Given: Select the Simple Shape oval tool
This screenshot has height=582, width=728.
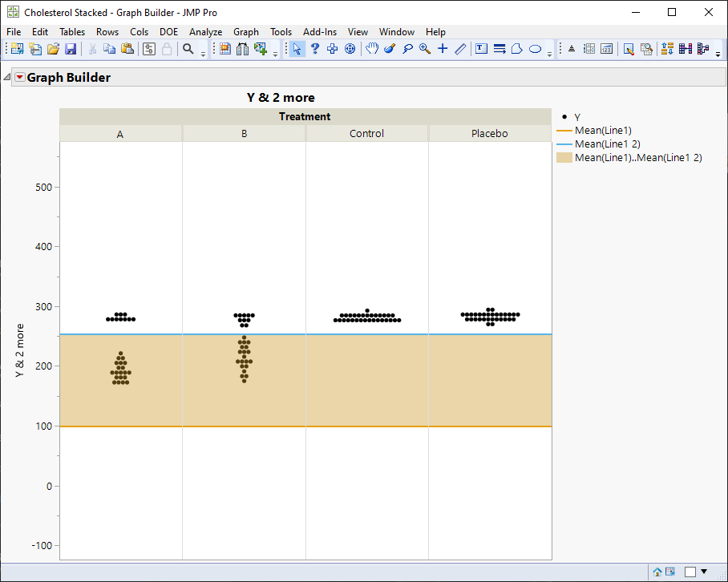Looking at the screenshot, I should point(535,49).
